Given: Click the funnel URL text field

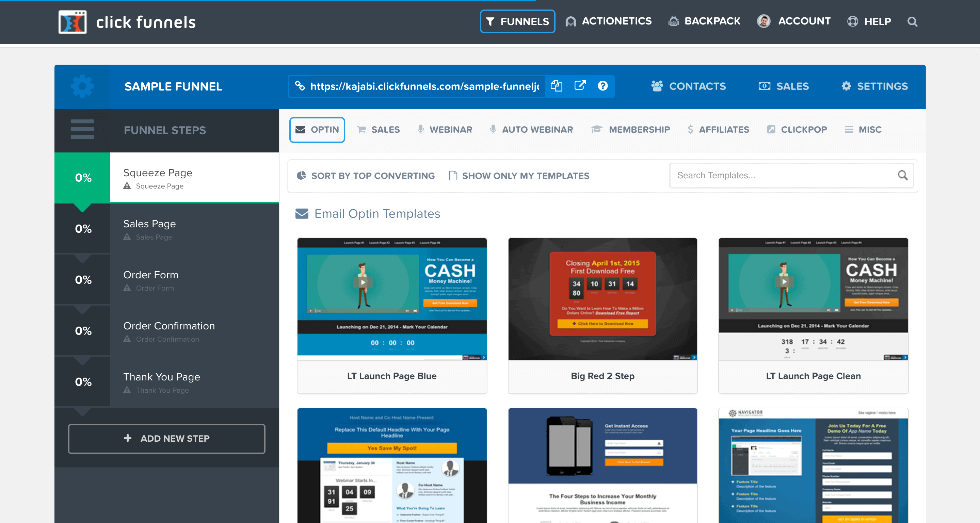Looking at the screenshot, I should click(x=424, y=86).
